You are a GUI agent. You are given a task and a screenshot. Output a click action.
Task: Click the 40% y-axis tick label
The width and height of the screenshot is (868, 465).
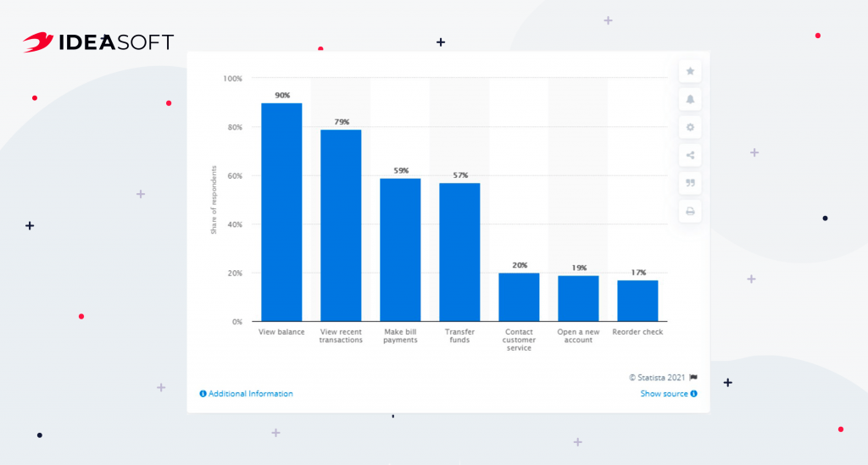[235, 224]
